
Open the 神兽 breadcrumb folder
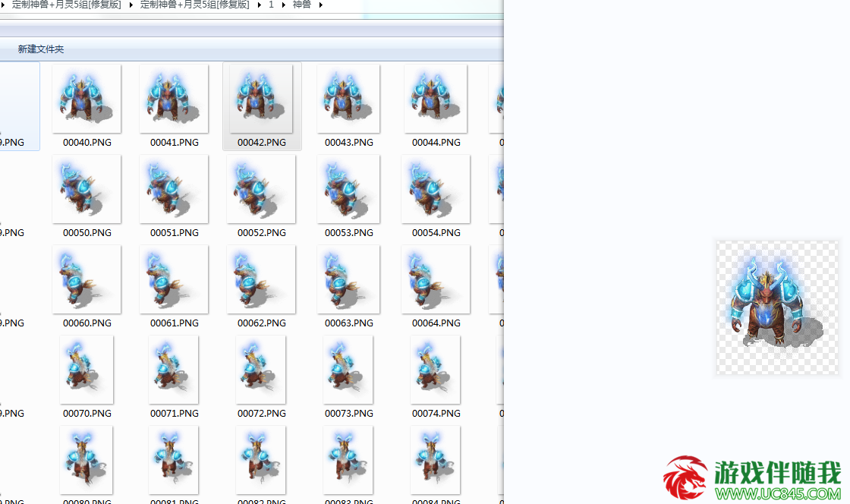point(302,5)
